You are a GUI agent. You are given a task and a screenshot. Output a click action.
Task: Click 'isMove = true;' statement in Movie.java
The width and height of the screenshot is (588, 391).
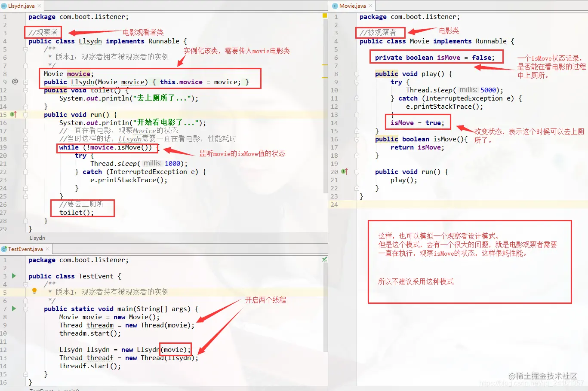click(x=417, y=123)
